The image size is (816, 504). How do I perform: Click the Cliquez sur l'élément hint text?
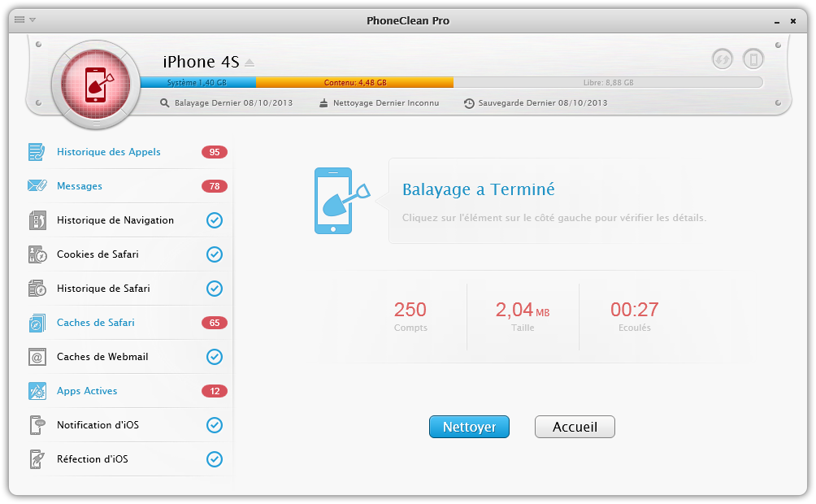click(554, 218)
